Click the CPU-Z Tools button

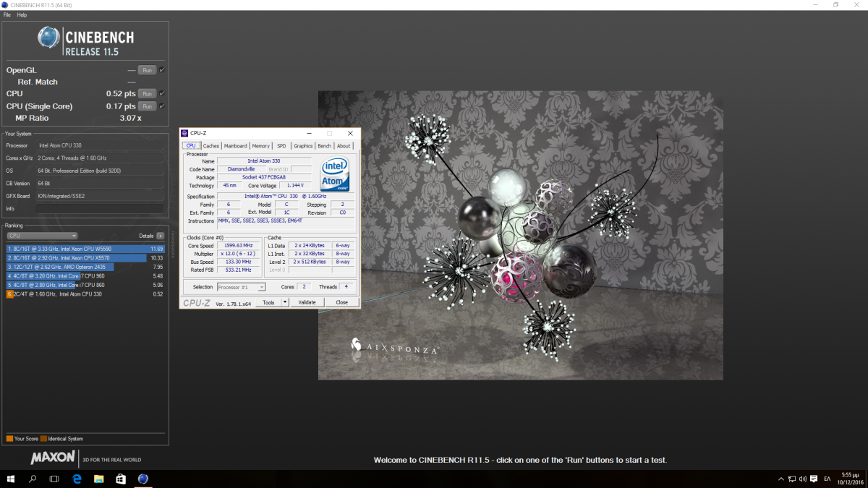click(x=268, y=302)
